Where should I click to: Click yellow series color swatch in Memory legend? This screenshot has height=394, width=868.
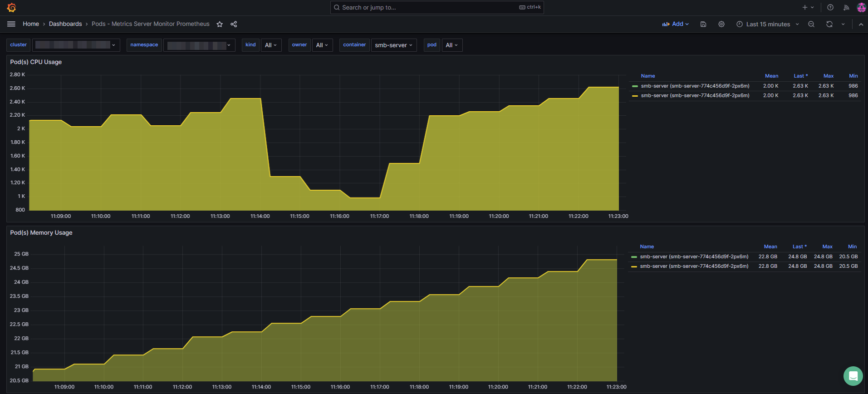[x=634, y=266]
